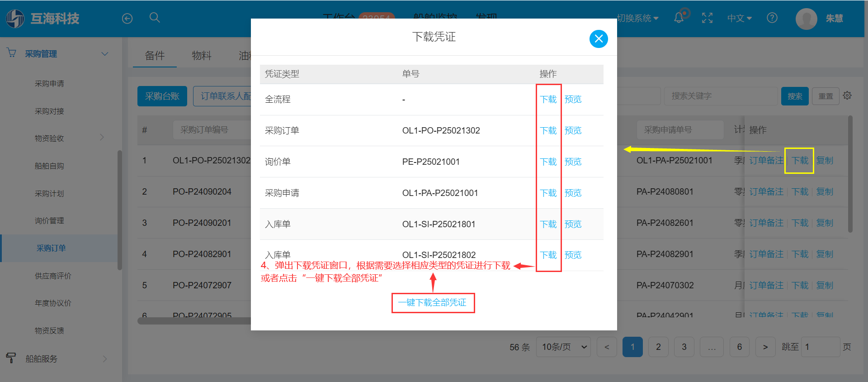The height and width of the screenshot is (382, 868).
Task: Preview 采购订单 OL1-PO-P25021302 voucher
Action: tap(573, 130)
